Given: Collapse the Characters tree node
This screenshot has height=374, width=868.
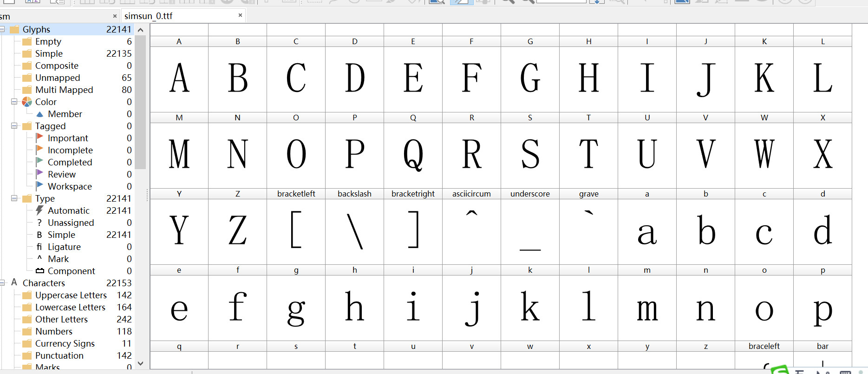Looking at the screenshot, I should pos(2,282).
